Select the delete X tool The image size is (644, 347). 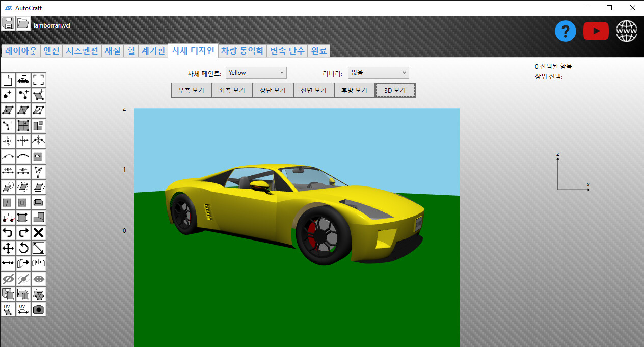tap(39, 233)
